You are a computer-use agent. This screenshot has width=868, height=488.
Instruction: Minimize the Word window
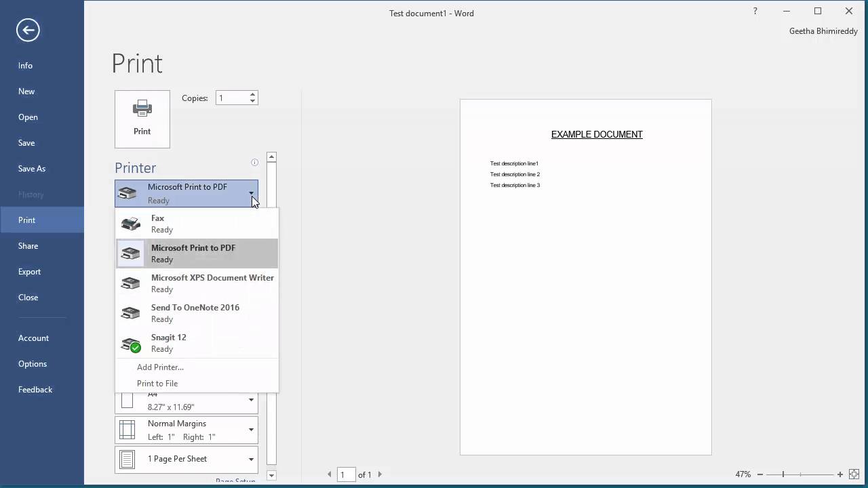pos(787,11)
